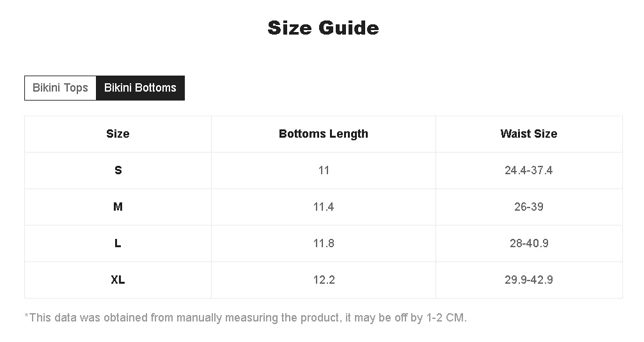This screenshot has height=342, width=644.
Task: Click "1-2 CM" in the measurement footnote
Action: click(x=445, y=318)
